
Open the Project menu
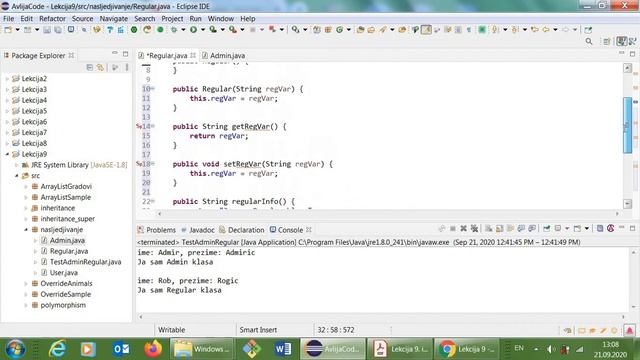pyautogui.click(x=172, y=19)
